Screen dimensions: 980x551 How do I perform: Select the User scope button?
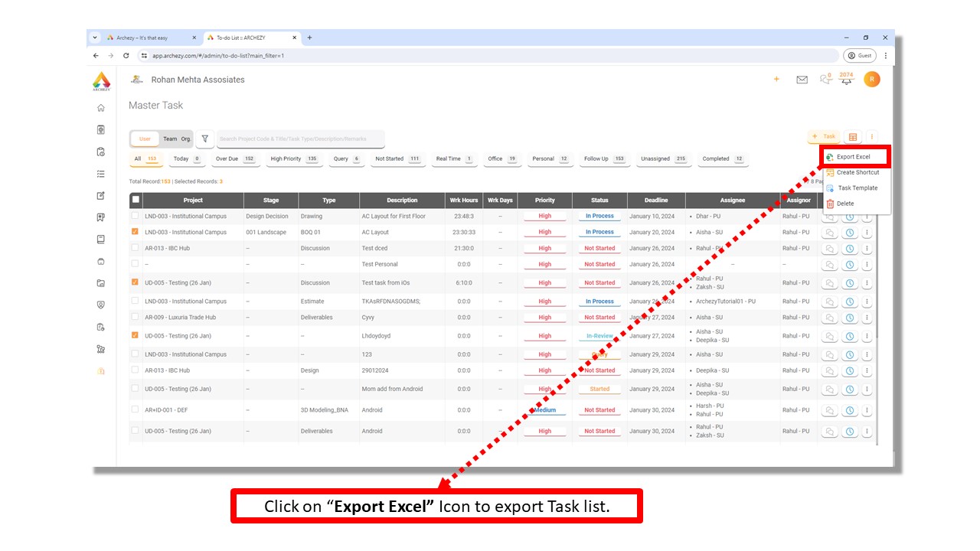click(x=145, y=139)
